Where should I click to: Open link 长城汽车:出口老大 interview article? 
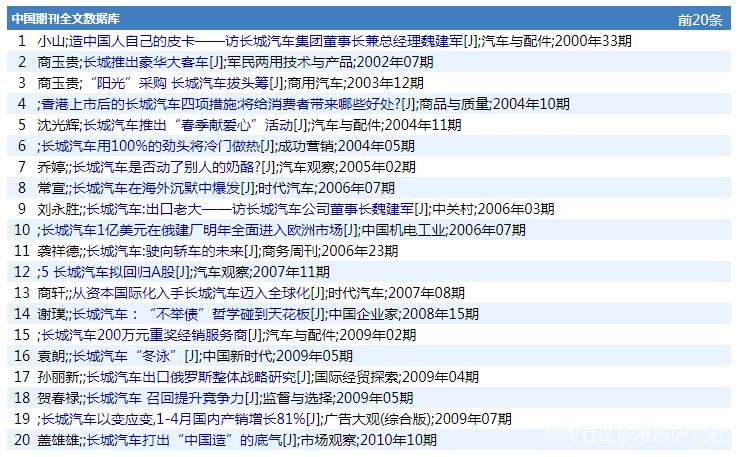(x=250, y=209)
